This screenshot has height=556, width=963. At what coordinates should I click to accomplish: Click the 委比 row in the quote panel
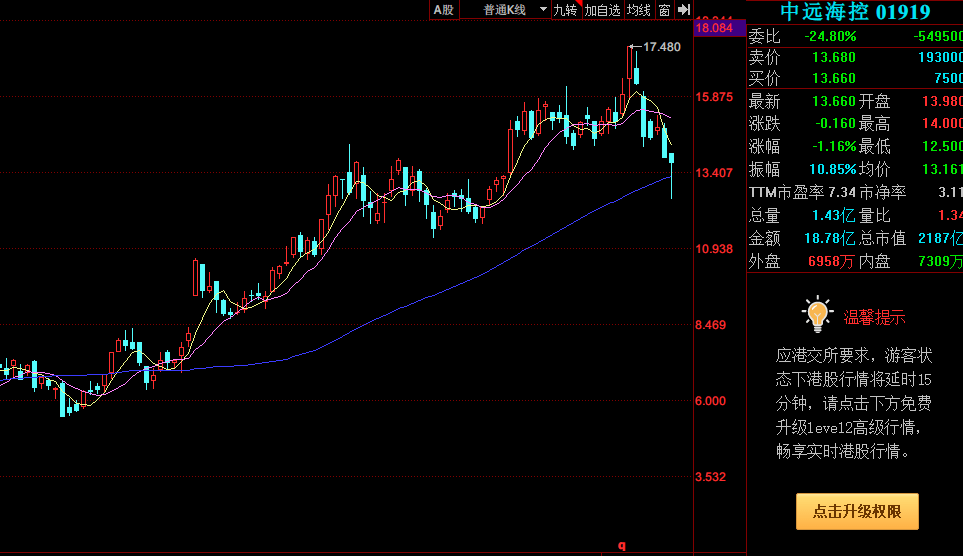[765, 36]
